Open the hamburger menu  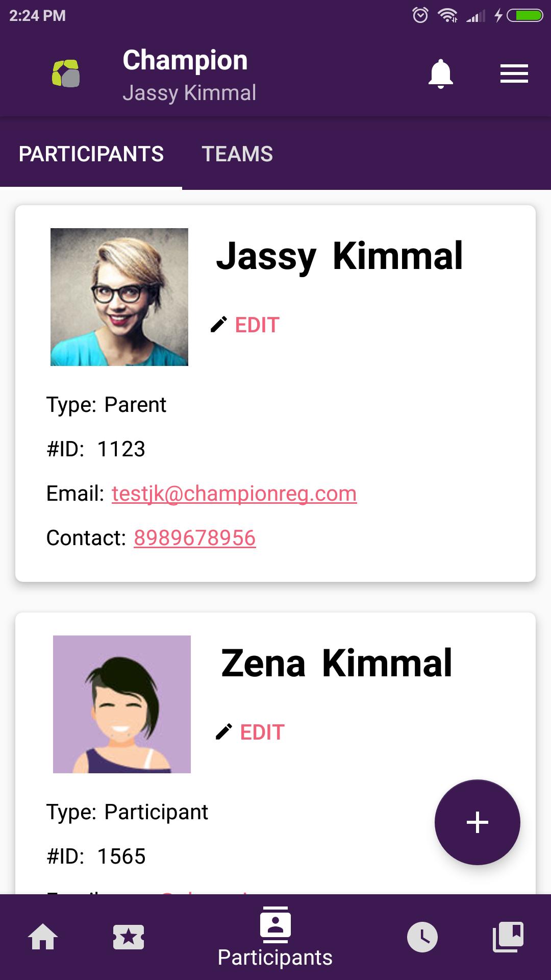[514, 74]
